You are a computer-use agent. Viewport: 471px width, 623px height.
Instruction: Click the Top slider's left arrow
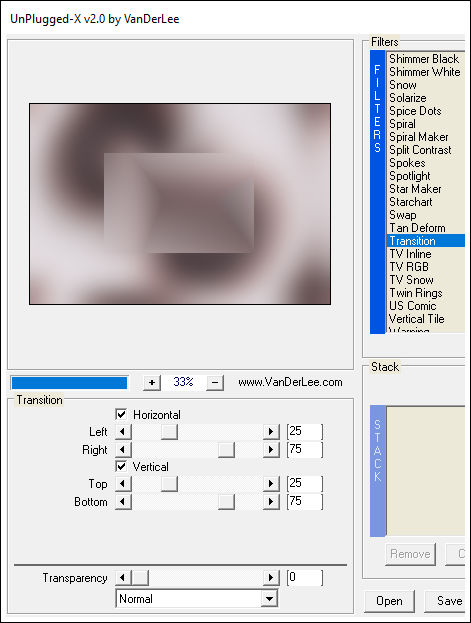123,484
